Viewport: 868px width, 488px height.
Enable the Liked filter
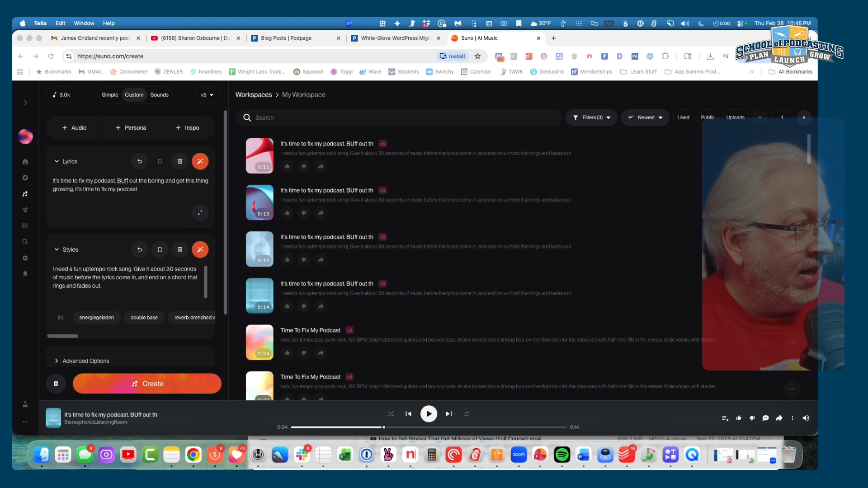click(x=683, y=117)
